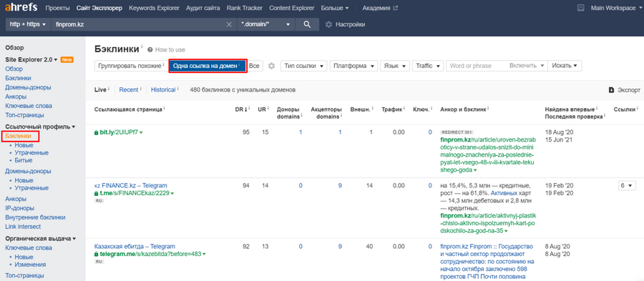Select Группировать похожие grouping option
The image size is (644, 281).
coord(131,66)
